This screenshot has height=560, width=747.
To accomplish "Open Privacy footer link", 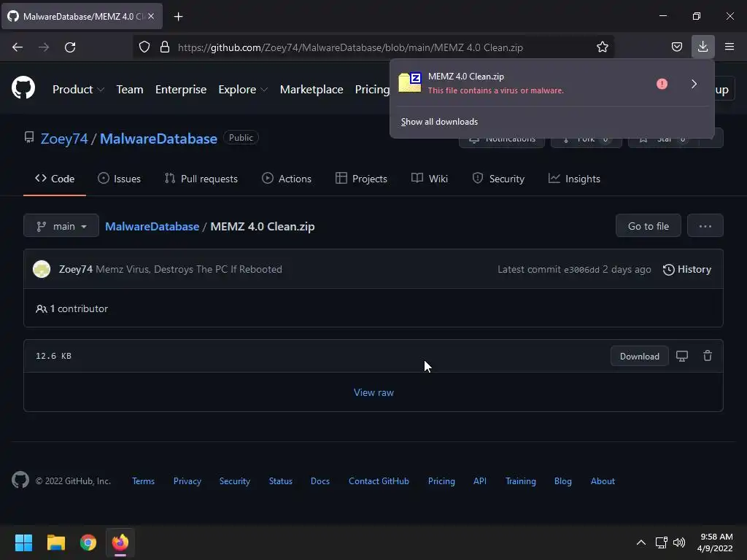I will (x=187, y=481).
